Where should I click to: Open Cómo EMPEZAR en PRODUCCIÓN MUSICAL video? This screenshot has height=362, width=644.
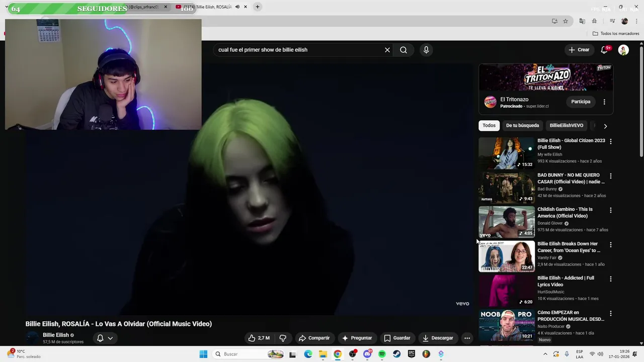[507, 325]
